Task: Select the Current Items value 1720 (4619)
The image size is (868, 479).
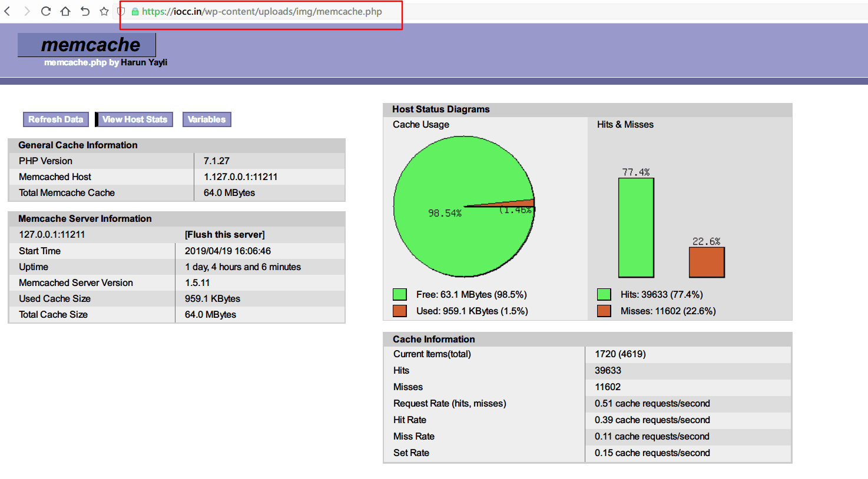Action: [620, 354]
